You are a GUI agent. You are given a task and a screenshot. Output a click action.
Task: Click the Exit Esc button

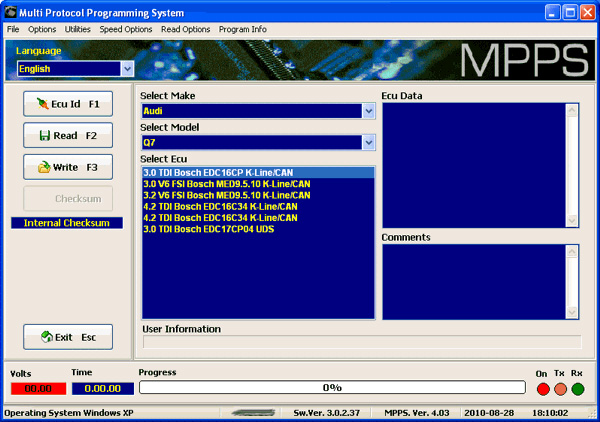tap(68, 337)
